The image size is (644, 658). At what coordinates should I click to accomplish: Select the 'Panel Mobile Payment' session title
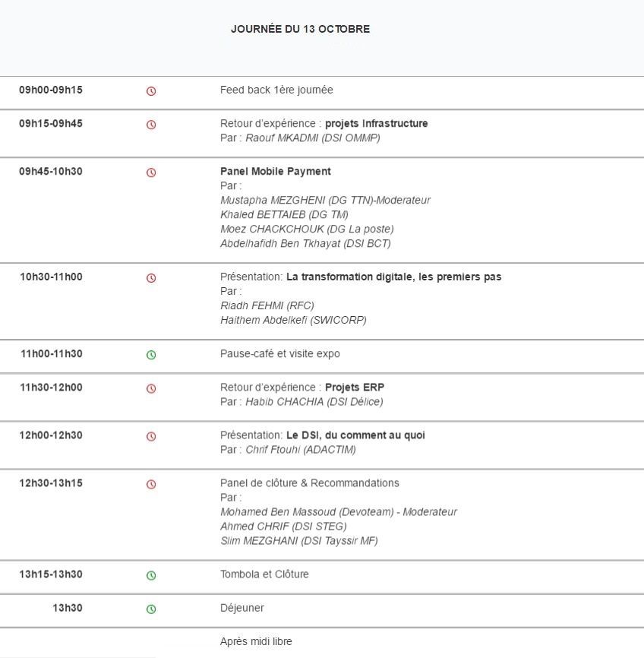tap(275, 171)
